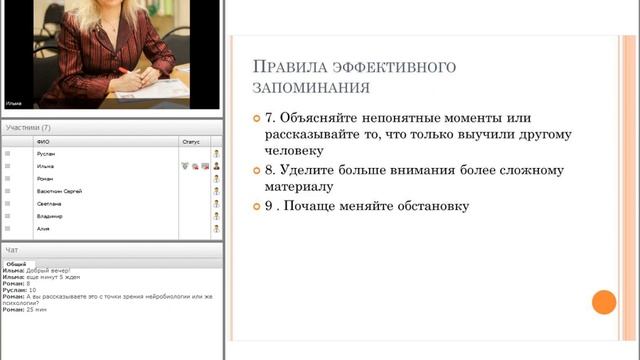
Task: Select participant Сергей in the list
Action: pos(59,191)
